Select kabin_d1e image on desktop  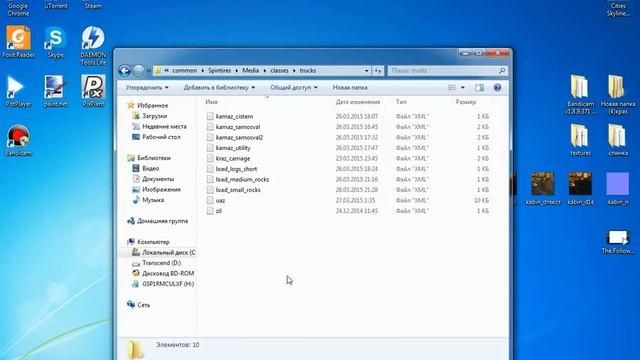pos(580,188)
